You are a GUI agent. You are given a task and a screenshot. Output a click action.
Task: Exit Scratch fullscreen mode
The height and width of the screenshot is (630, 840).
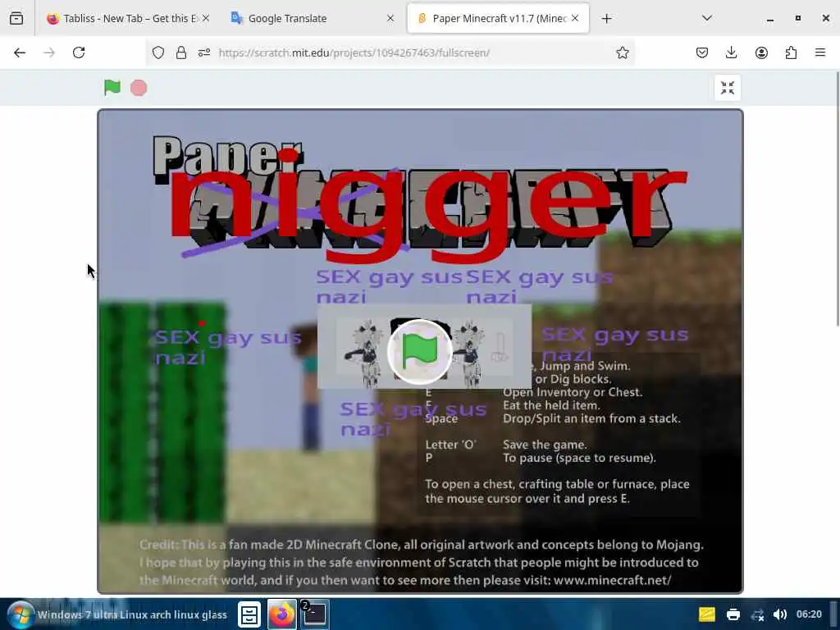728,88
